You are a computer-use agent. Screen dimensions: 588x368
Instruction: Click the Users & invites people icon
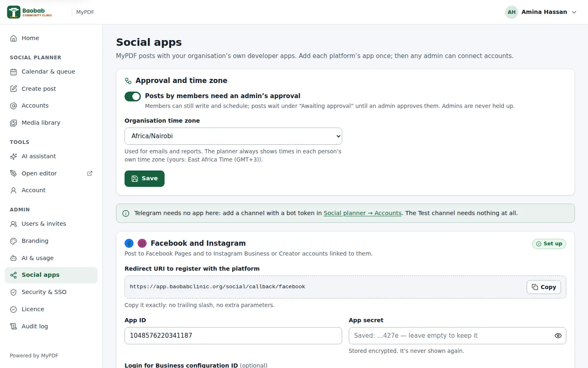[x=13, y=224]
